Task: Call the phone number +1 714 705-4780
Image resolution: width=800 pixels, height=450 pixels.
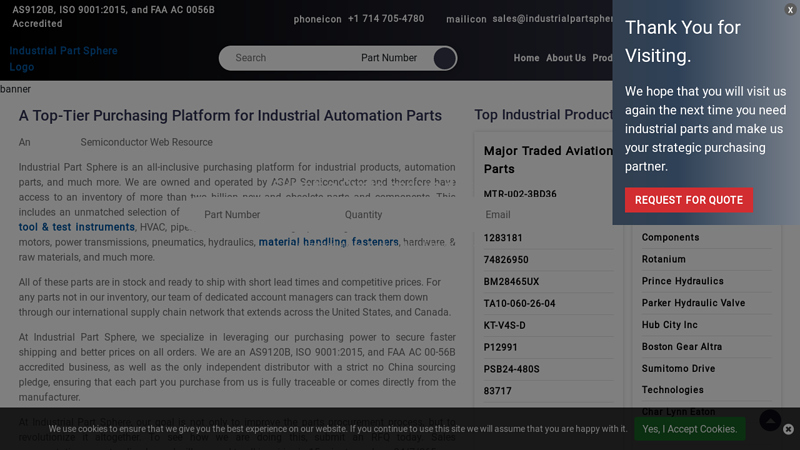Action: pyautogui.click(x=386, y=19)
